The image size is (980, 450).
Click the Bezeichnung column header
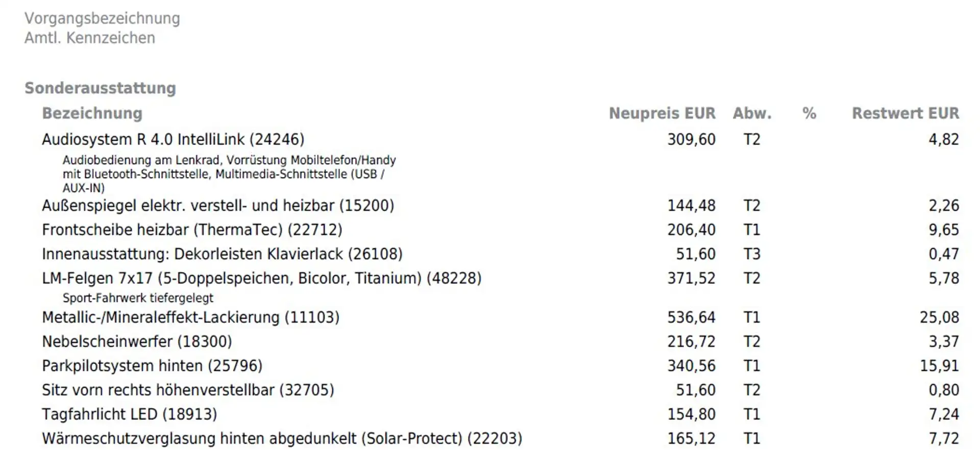(92, 113)
